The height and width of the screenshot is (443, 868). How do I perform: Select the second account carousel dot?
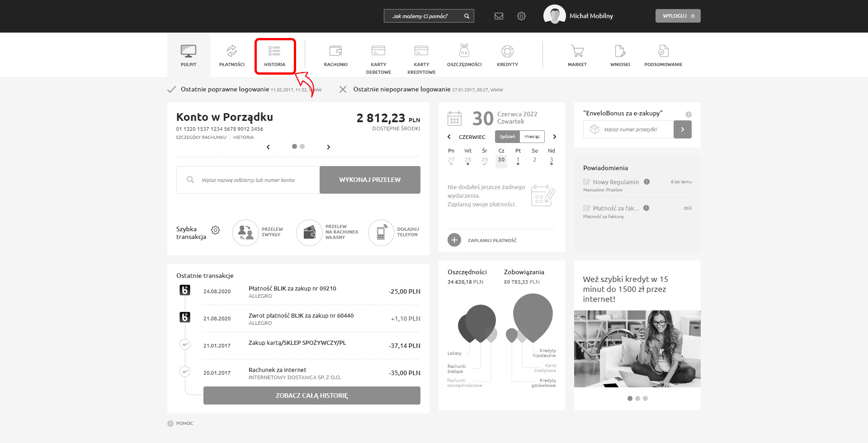(302, 147)
